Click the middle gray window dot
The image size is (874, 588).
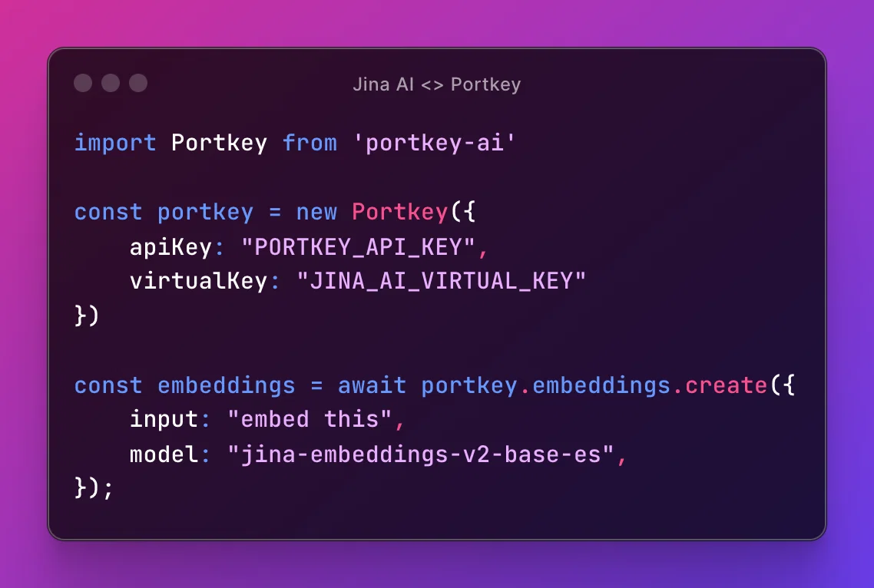111,83
